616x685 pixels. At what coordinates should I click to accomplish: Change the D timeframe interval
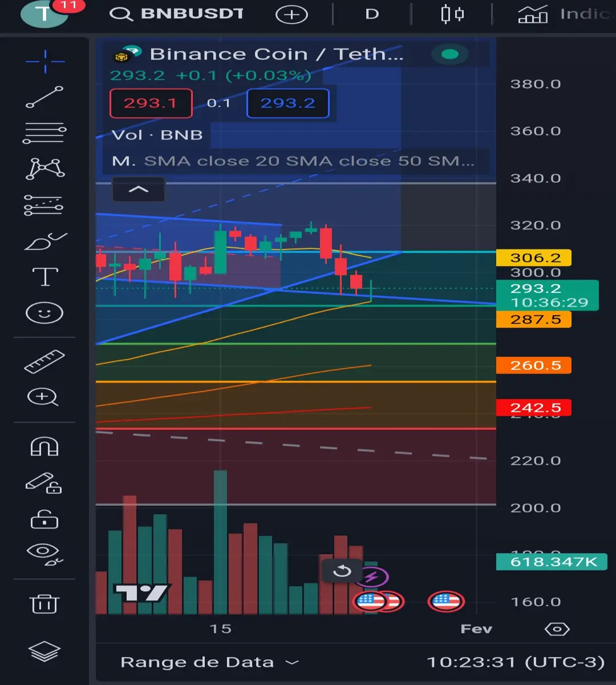372,14
